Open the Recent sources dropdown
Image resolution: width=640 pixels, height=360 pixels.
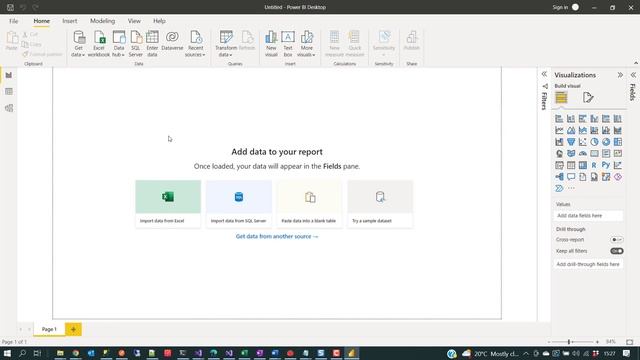point(195,43)
